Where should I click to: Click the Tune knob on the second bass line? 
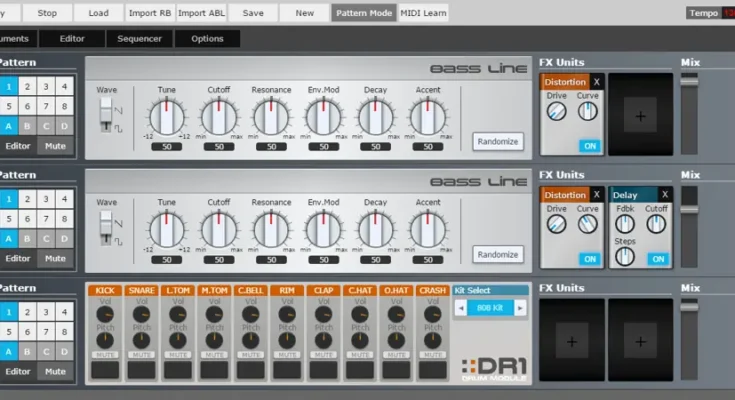167,230
